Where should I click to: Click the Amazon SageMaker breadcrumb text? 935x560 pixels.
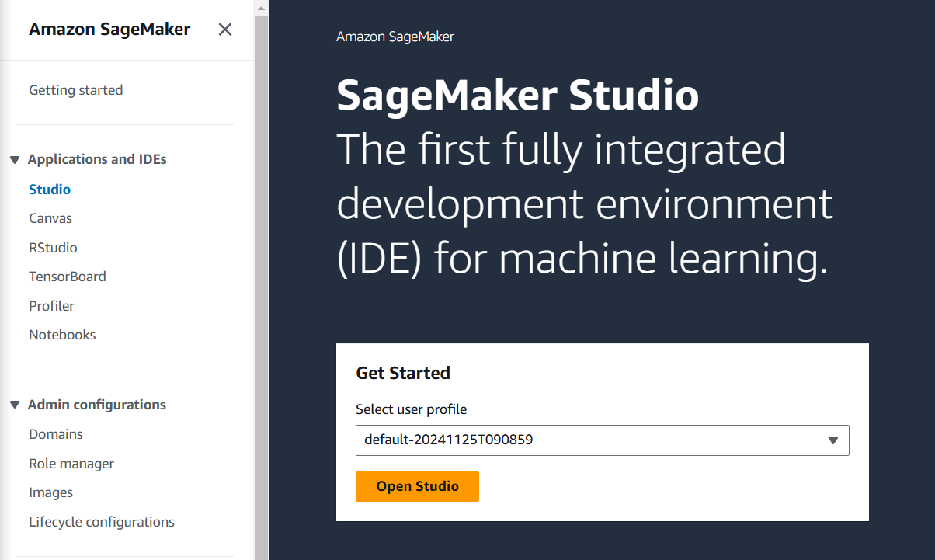tap(395, 37)
